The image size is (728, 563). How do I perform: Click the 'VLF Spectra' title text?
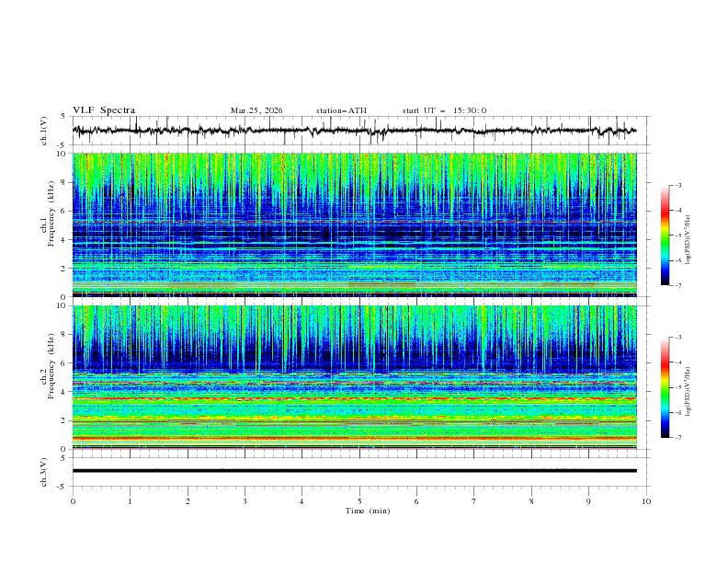(x=104, y=110)
